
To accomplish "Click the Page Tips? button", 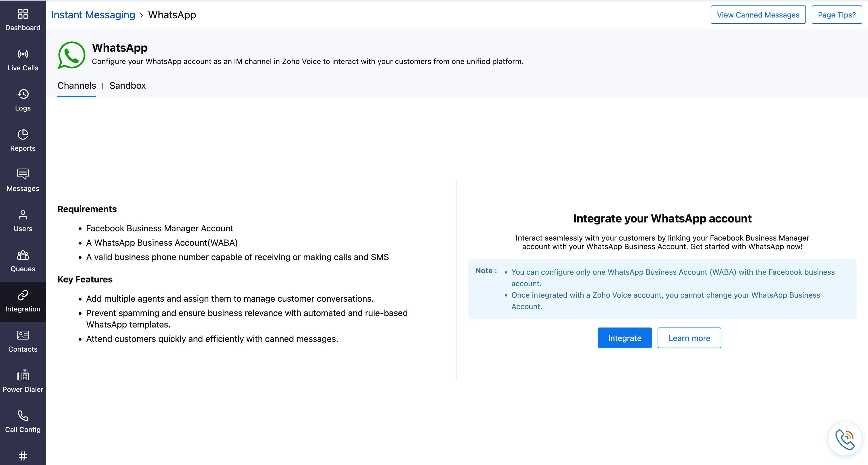I will point(836,15).
